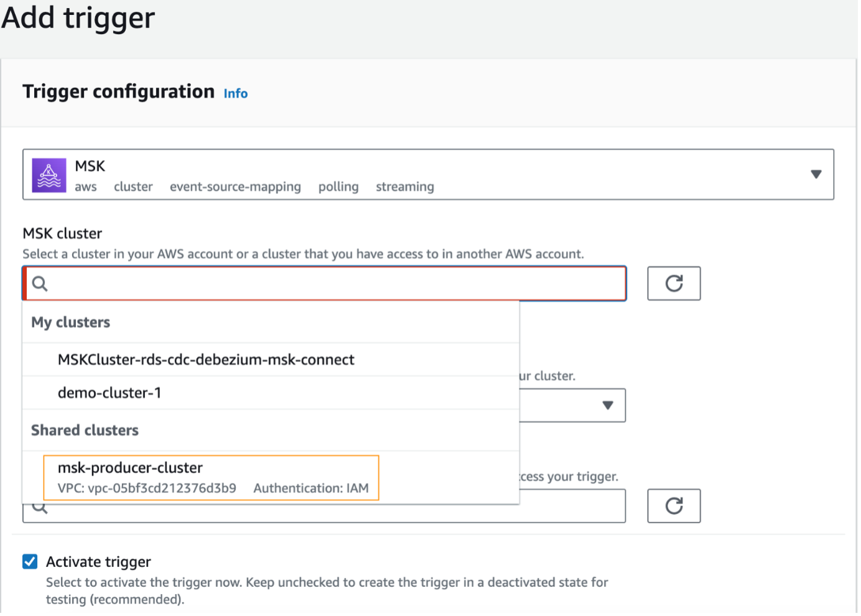
Task: Click the 'event-source-mapping' tag under MSK
Action: (x=235, y=187)
